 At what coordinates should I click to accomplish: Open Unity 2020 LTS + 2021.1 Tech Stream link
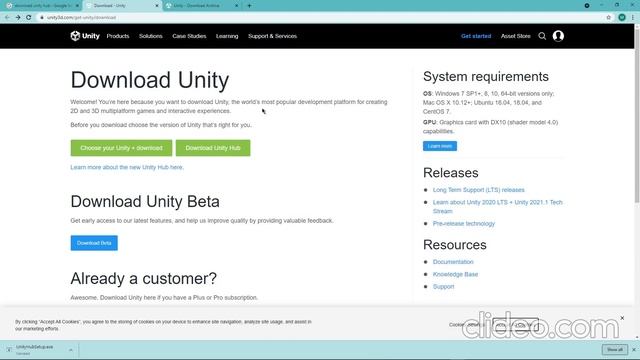[x=498, y=207]
